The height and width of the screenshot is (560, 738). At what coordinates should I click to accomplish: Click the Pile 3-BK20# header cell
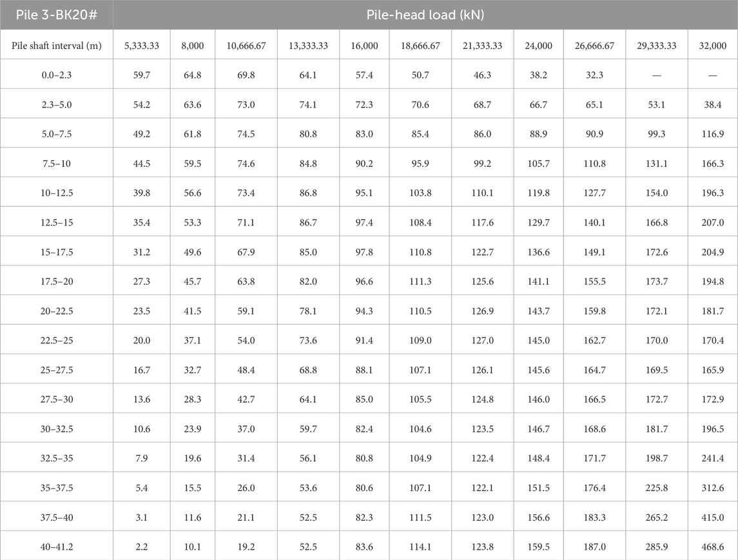(x=57, y=15)
